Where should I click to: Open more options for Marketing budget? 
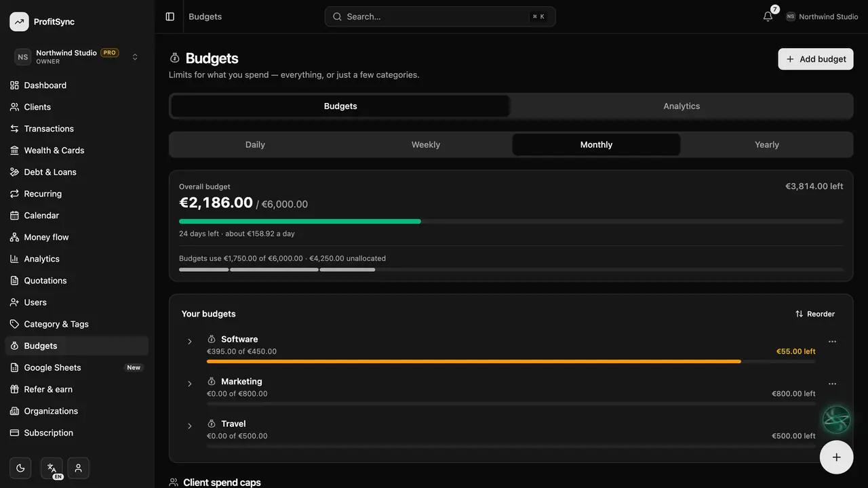pos(832,384)
